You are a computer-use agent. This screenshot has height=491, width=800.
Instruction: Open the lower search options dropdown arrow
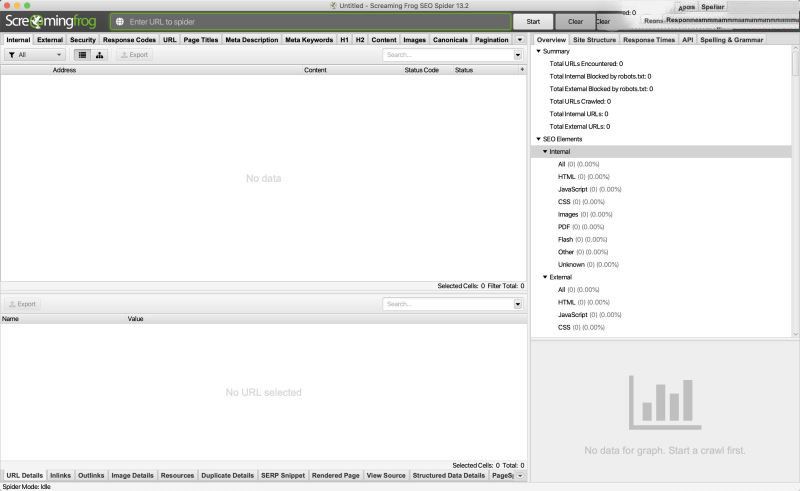pyautogui.click(x=518, y=304)
